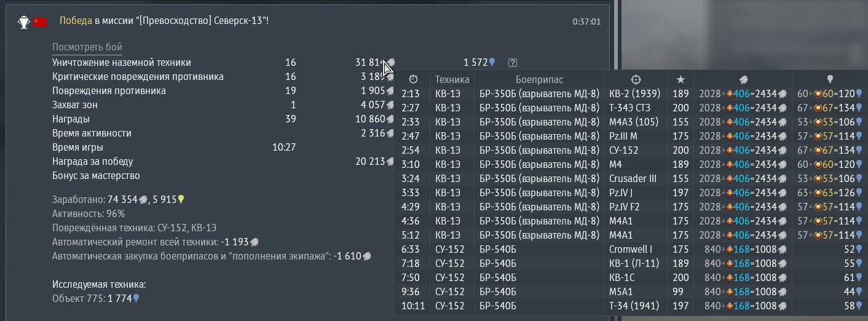Select the Уничтожение наземной техники row

122,62
